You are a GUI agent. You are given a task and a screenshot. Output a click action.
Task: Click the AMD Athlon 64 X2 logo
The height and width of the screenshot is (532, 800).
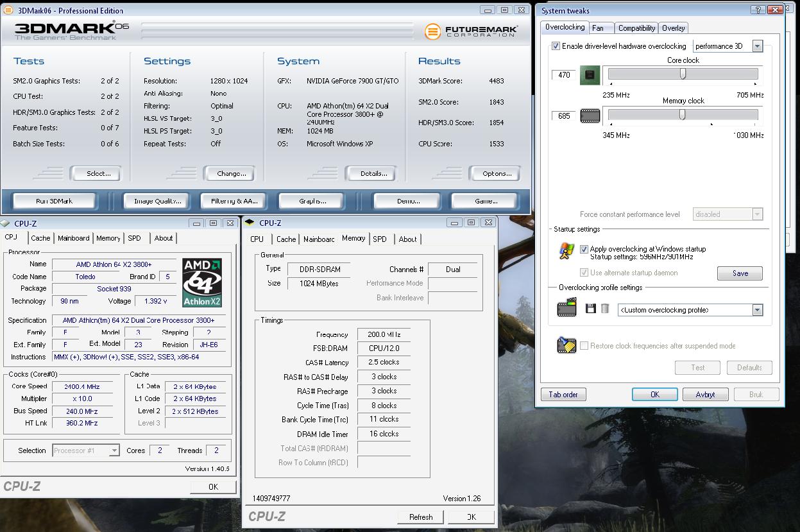coord(202,283)
